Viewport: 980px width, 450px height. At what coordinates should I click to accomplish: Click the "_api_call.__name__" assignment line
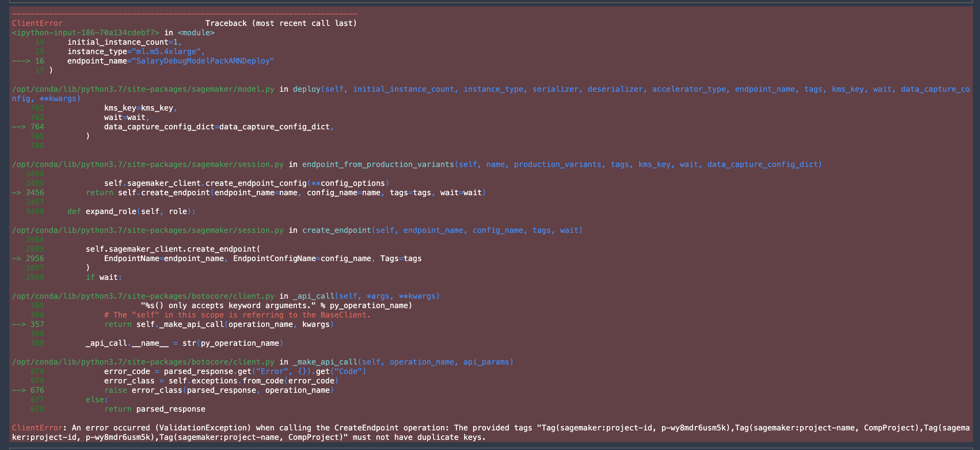coord(184,343)
